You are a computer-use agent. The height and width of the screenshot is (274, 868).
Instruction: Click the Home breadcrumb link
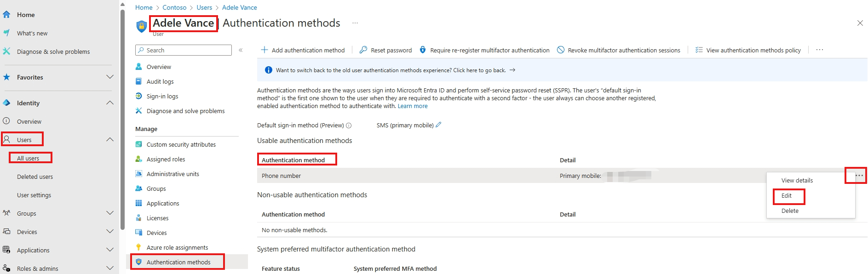[144, 7]
